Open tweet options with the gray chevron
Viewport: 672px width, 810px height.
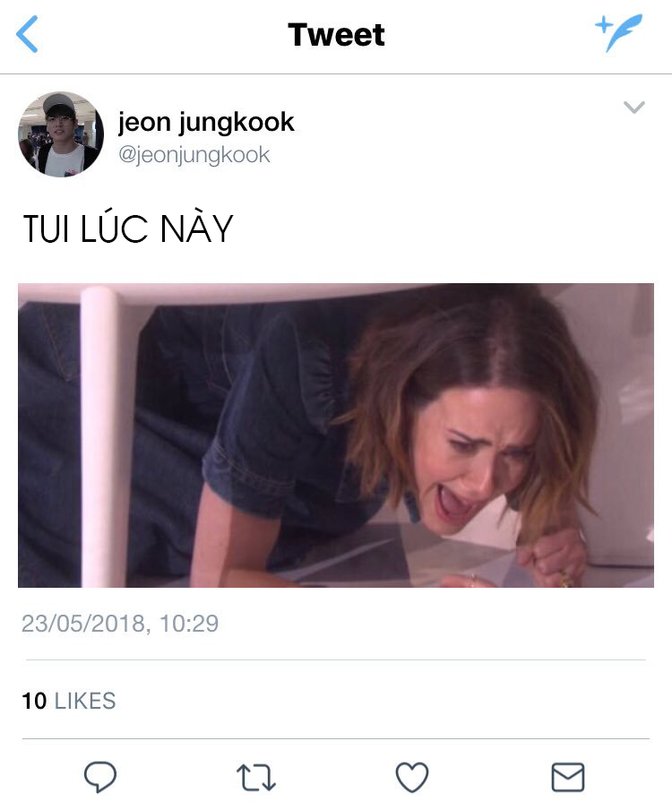click(634, 107)
